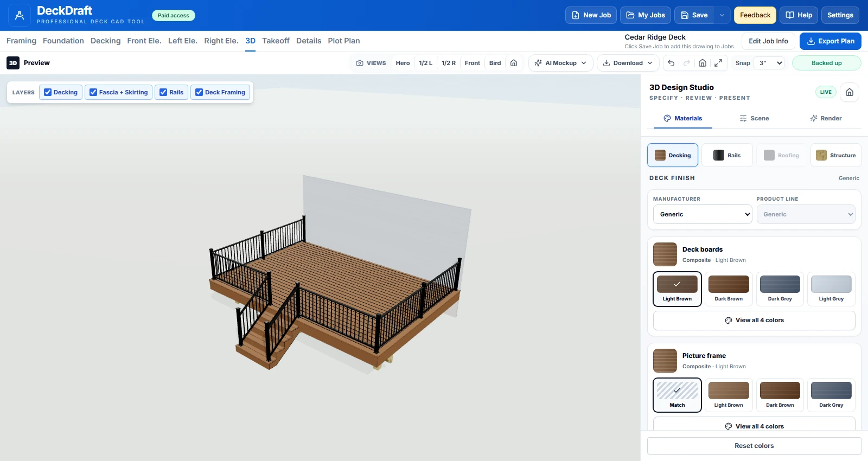Open the Product Line dropdown
This screenshot has height=461, width=868.
[x=806, y=214]
